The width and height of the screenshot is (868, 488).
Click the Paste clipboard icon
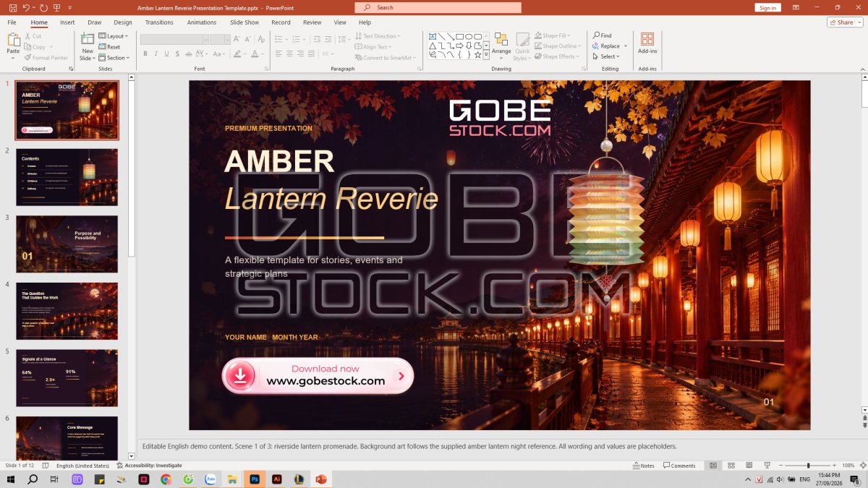pos(13,39)
